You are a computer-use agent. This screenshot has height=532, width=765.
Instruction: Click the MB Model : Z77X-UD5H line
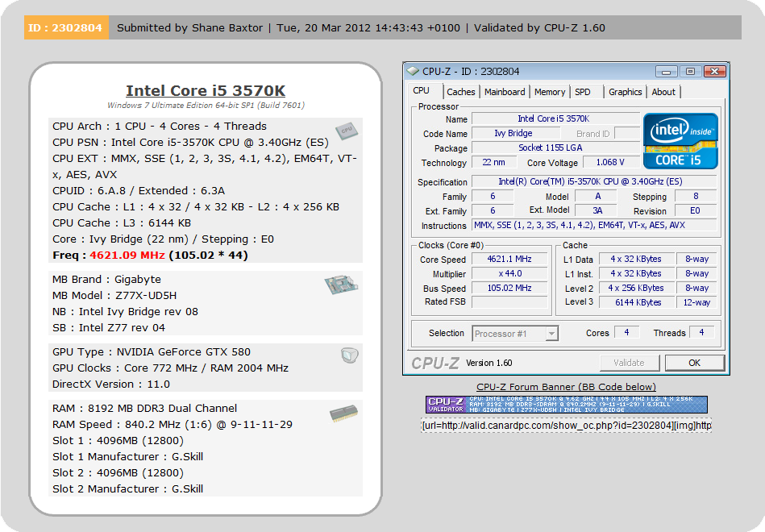coord(114,296)
